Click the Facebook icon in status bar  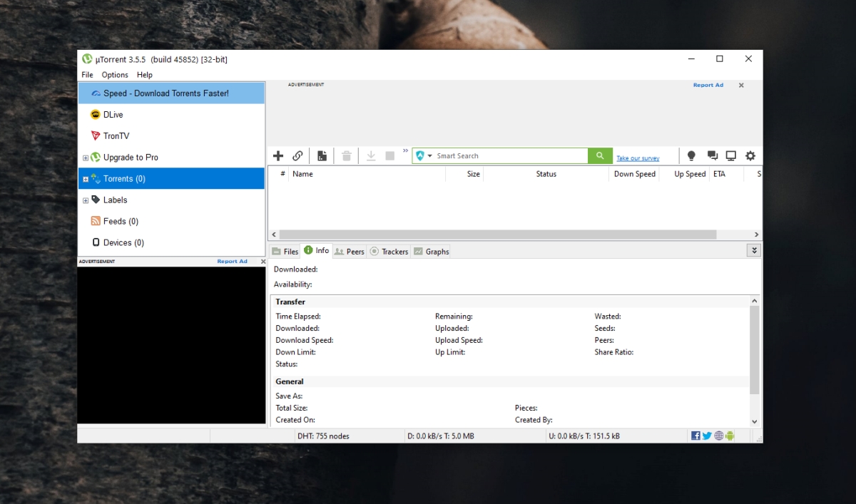click(x=695, y=436)
